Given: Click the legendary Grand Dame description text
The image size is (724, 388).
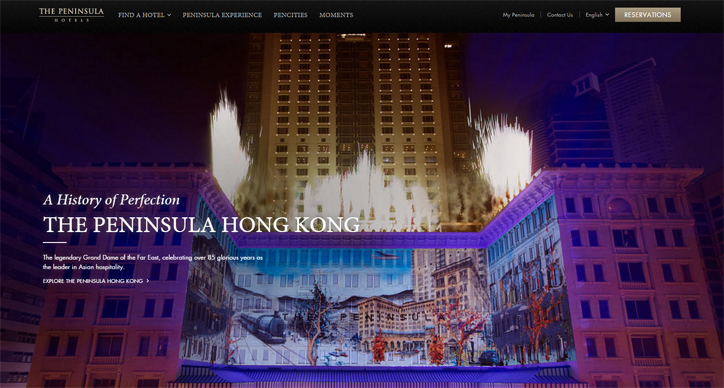Looking at the screenshot, I should pos(153,262).
